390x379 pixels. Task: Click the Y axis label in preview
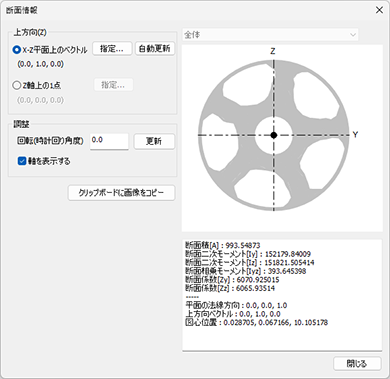[x=355, y=135]
